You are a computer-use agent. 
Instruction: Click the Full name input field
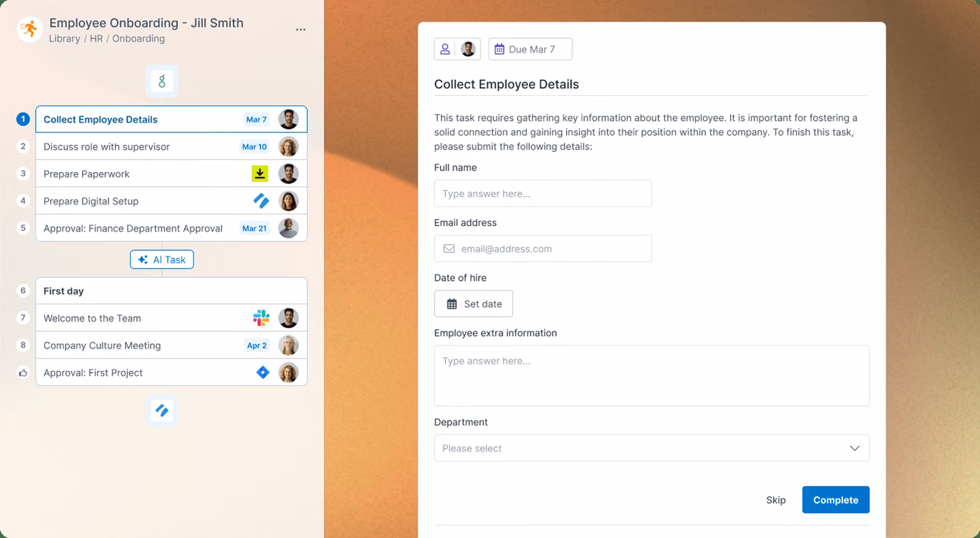click(543, 194)
